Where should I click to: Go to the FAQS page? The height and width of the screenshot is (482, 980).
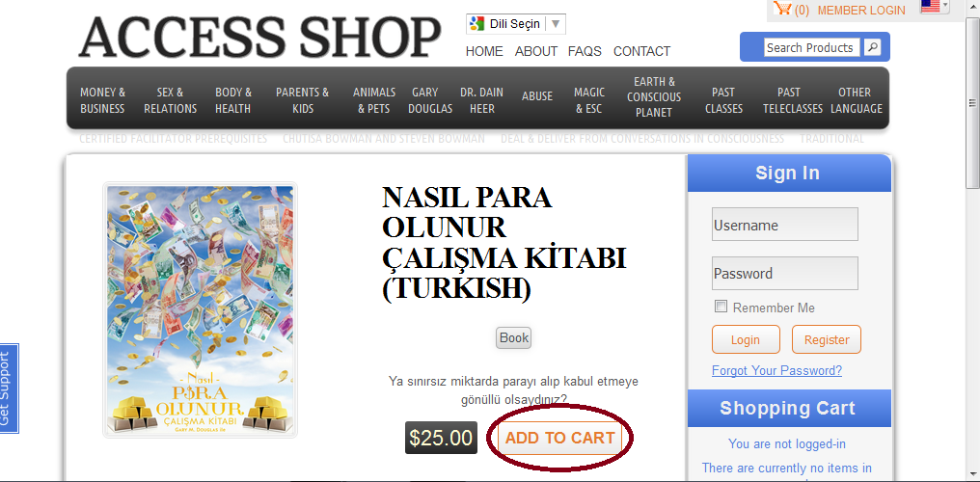pyautogui.click(x=585, y=51)
